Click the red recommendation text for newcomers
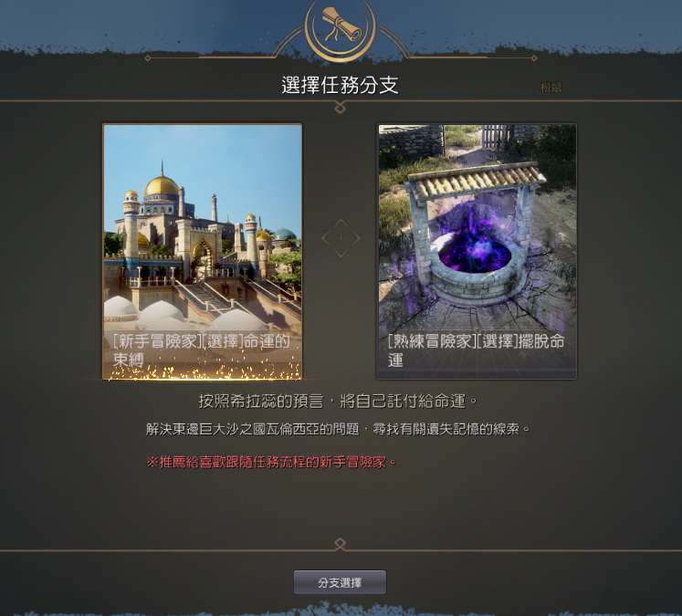The image size is (682, 616). click(271, 462)
